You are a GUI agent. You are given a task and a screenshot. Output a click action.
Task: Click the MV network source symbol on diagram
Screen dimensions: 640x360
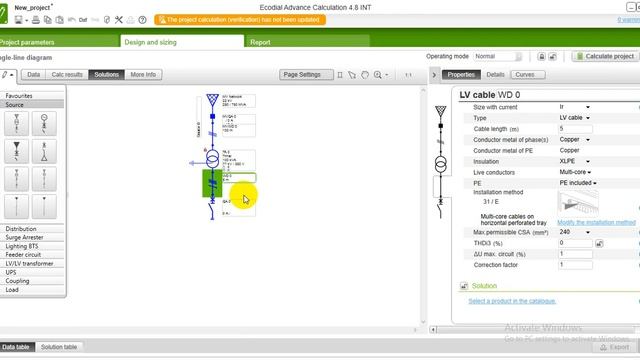click(x=212, y=99)
